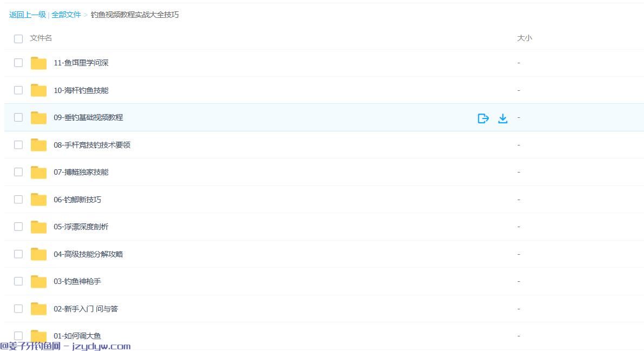Open folder icon for 07-捕鲢独家技能
644x351 pixels.
[x=38, y=172]
